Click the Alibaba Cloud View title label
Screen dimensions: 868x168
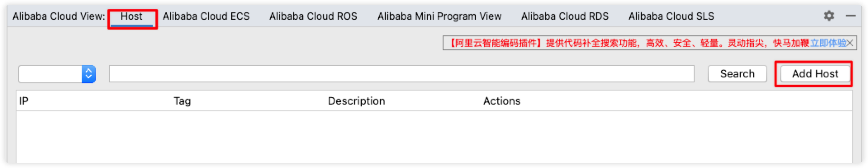(x=59, y=16)
